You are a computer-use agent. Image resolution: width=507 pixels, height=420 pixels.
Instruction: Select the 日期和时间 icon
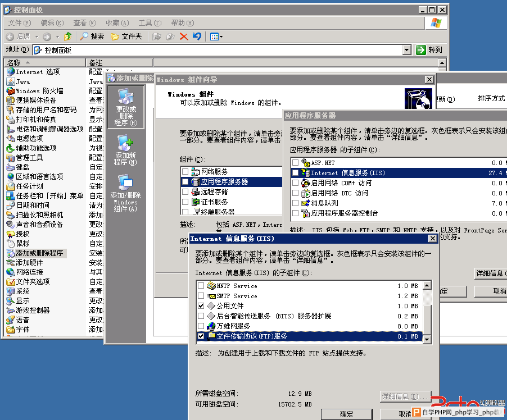[x=11, y=205]
